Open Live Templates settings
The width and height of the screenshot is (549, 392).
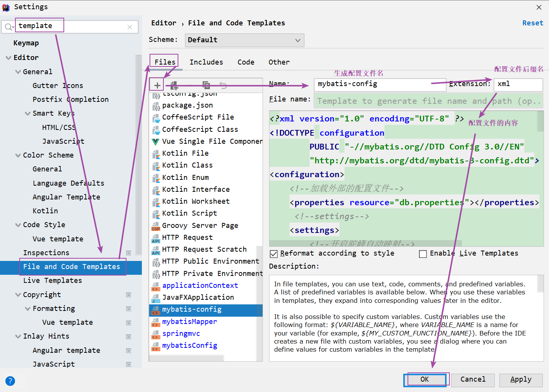tap(53, 281)
